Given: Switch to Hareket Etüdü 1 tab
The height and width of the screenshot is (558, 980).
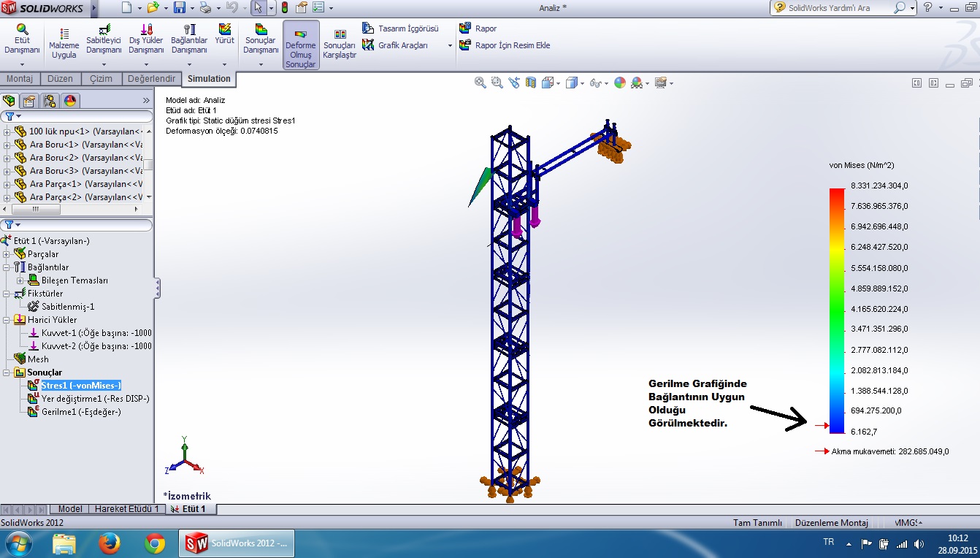Looking at the screenshot, I should [x=126, y=509].
